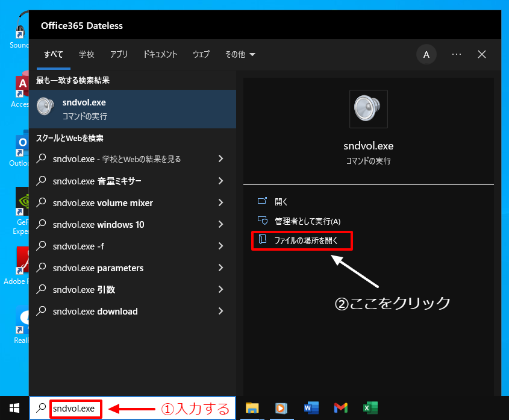
Task: Click the shield icon for 管理者として実行
Action: click(x=262, y=221)
